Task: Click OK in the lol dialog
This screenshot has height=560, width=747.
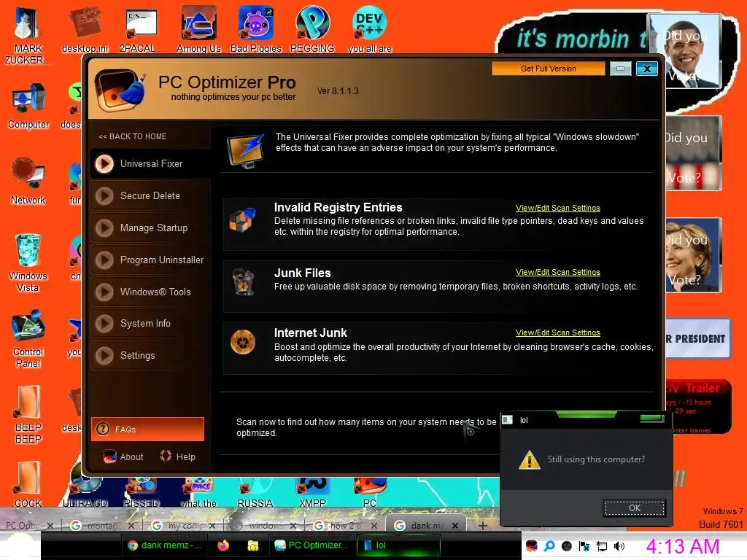Action: [x=635, y=508]
